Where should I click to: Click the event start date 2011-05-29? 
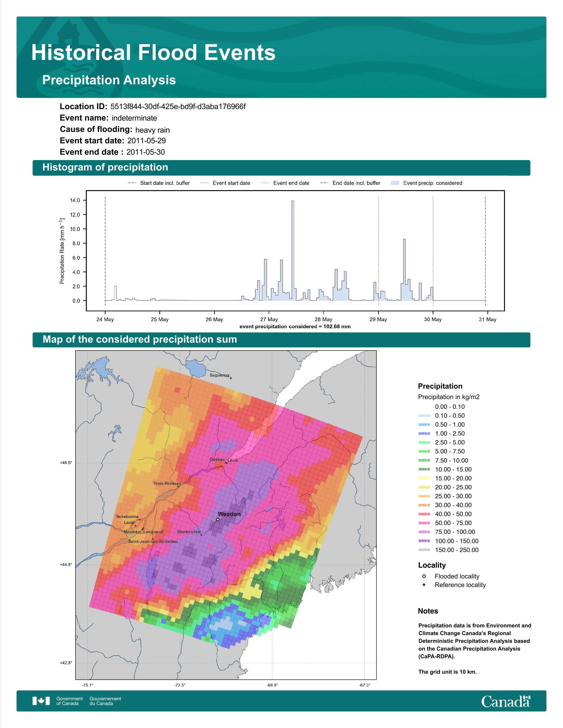[146, 141]
